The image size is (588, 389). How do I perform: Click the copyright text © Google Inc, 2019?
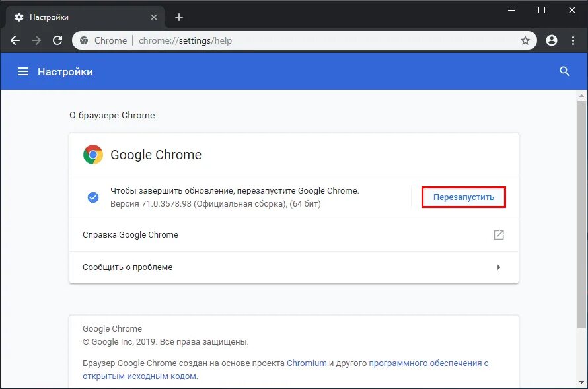[x=120, y=342]
